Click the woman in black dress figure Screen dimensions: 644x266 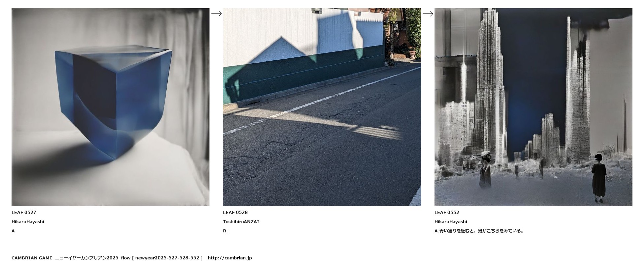(599, 178)
